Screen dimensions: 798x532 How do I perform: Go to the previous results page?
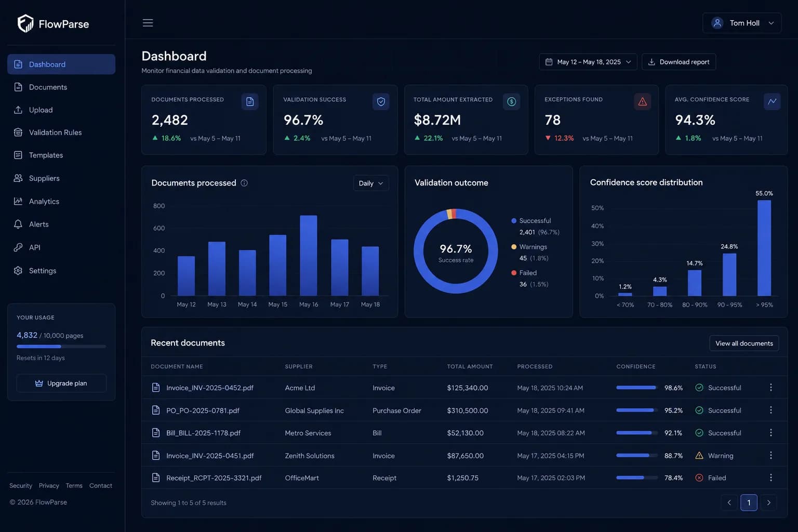(729, 502)
